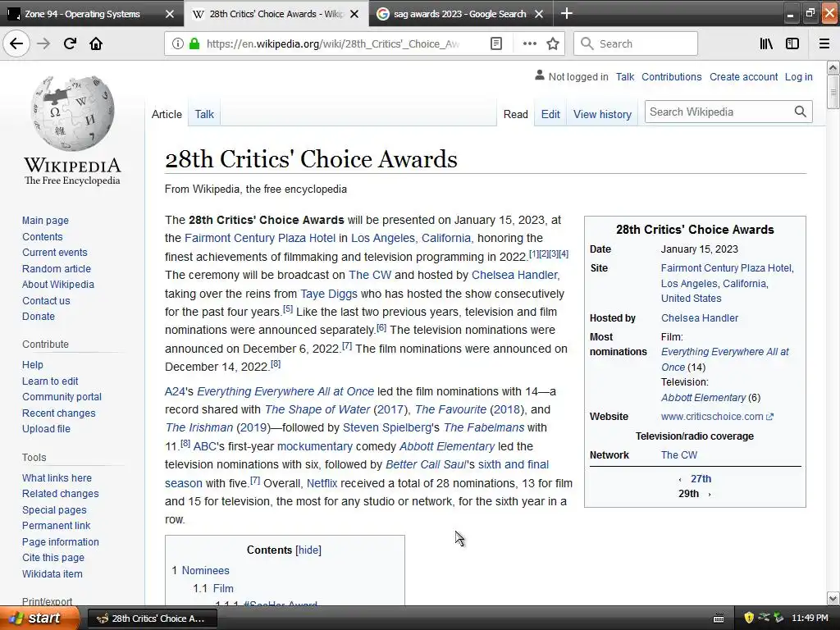Open the browser home page icon
This screenshot has width=840, height=630.
tap(96, 43)
